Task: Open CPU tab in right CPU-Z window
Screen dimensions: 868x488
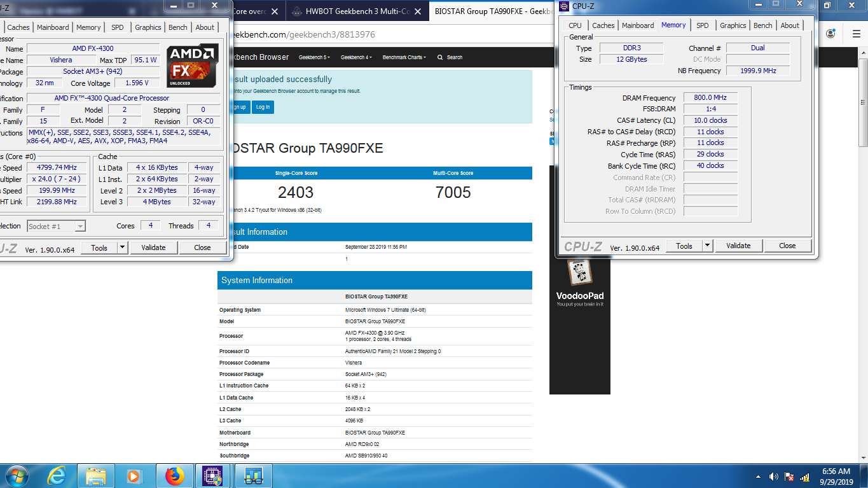Action: tap(575, 25)
